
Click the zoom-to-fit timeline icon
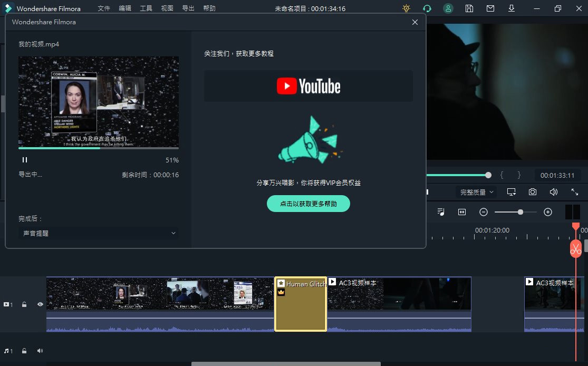point(461,211)
